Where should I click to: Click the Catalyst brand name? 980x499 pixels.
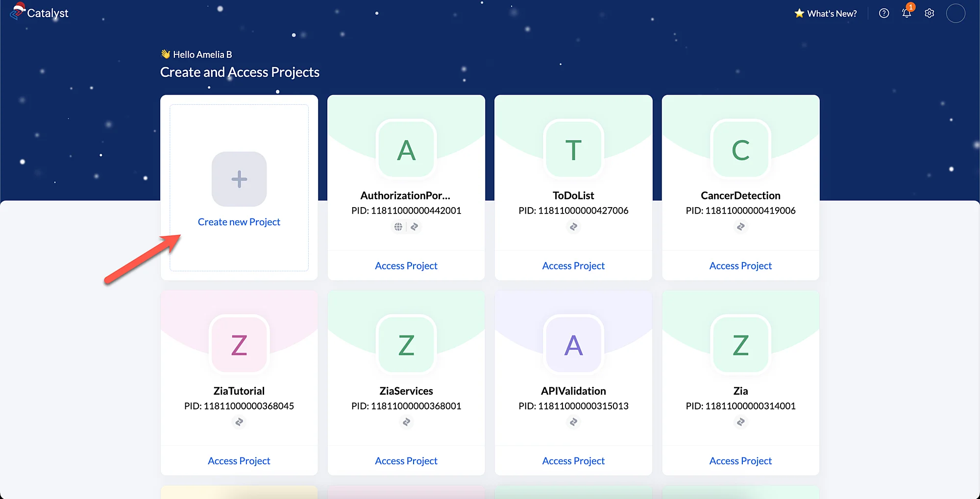pos(48,13)
